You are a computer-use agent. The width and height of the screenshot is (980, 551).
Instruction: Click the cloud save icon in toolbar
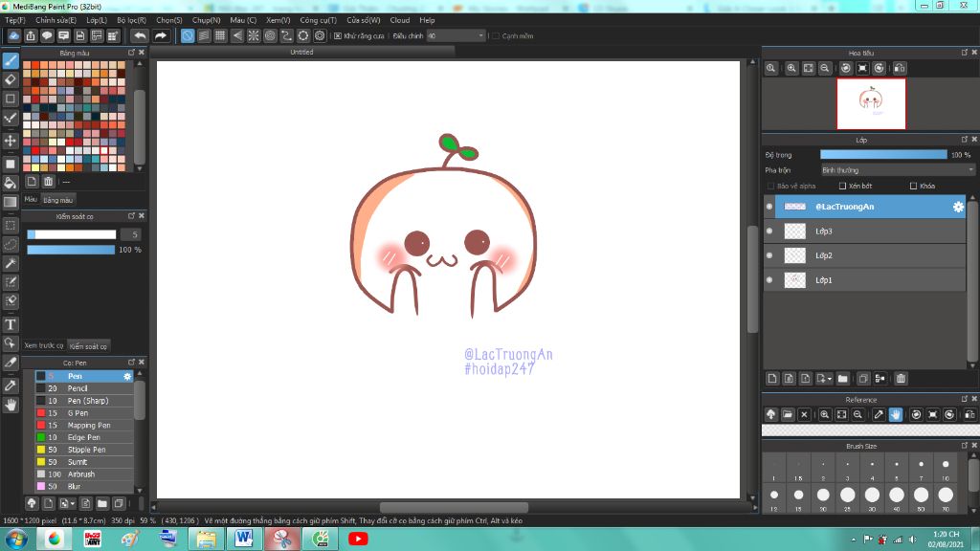pyautogui.click(x=13, y=35)
